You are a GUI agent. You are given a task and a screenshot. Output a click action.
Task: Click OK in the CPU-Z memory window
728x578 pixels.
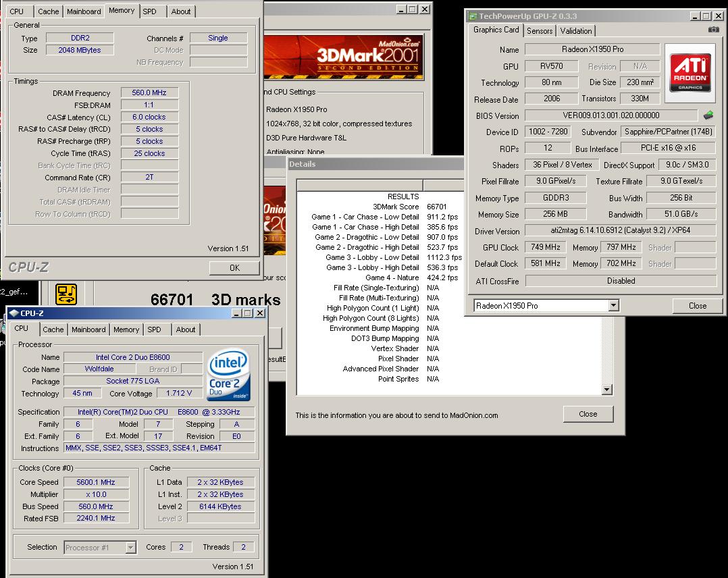[x=235, y=268]
